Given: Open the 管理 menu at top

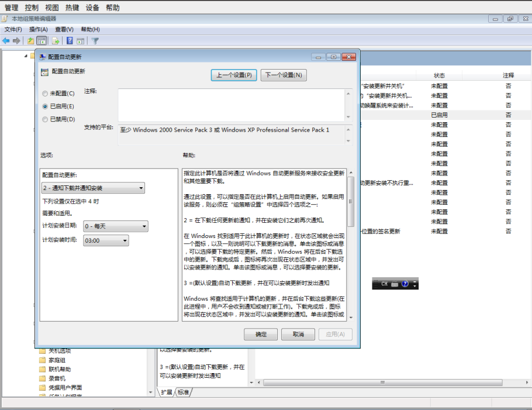Looking at the screenshot, I should (x=12, y=8).
